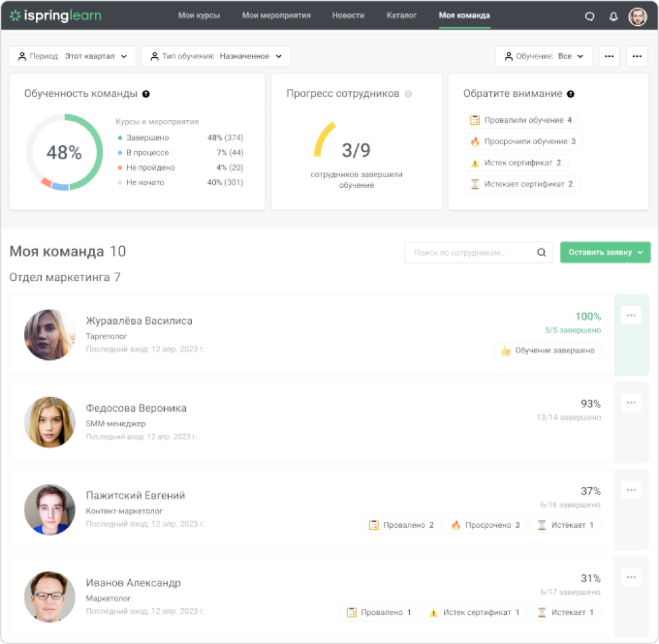Expand the Тип обучения dropdown

click(x=216, y=56)
